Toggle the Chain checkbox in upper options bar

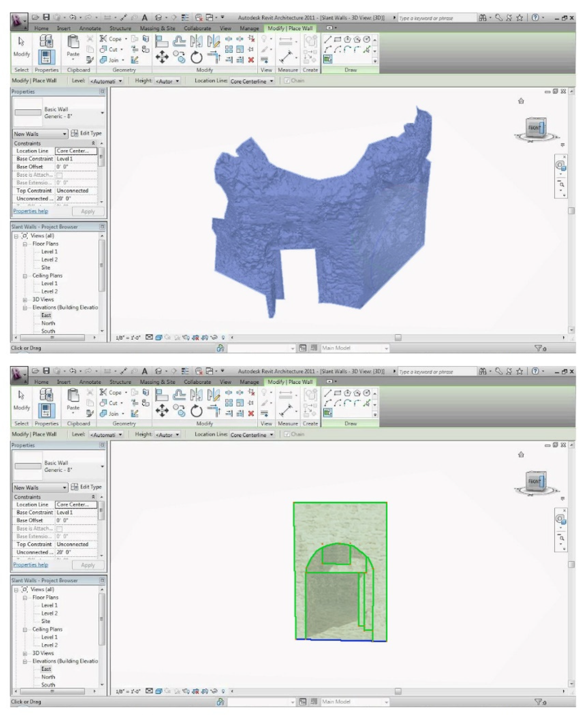287,81
